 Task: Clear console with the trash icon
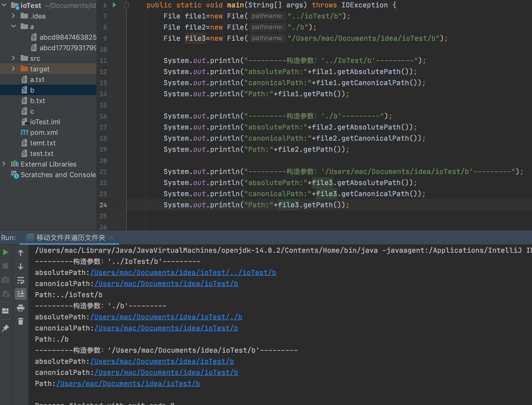pyautogui.click(x=21, y=321)
